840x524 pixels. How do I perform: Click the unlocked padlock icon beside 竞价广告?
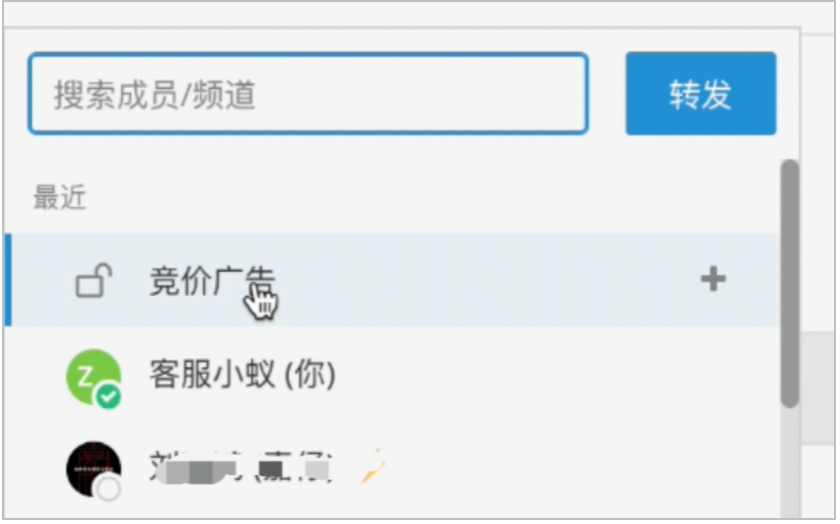[94, 280]
